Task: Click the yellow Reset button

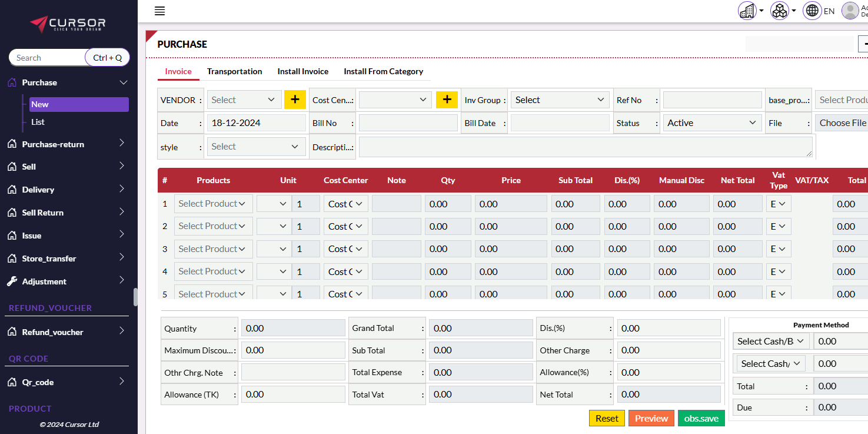Action: tap(607, 418)
